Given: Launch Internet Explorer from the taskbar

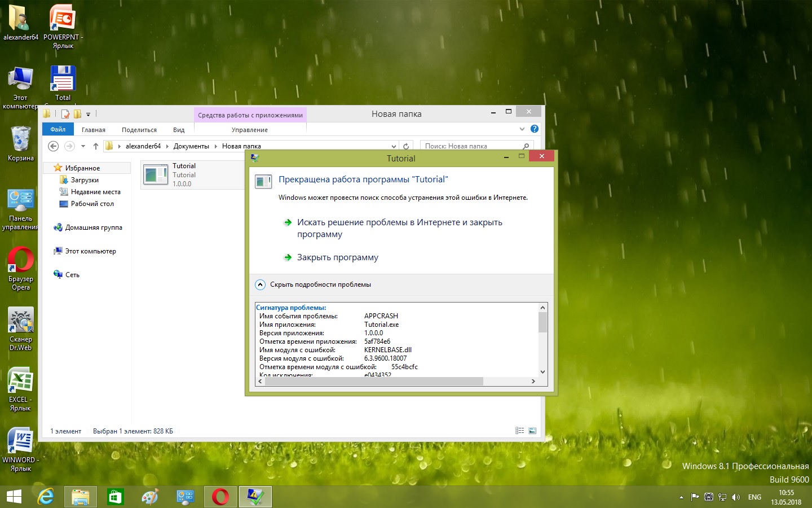Looking at the screenshot, I should pos(46,497).
